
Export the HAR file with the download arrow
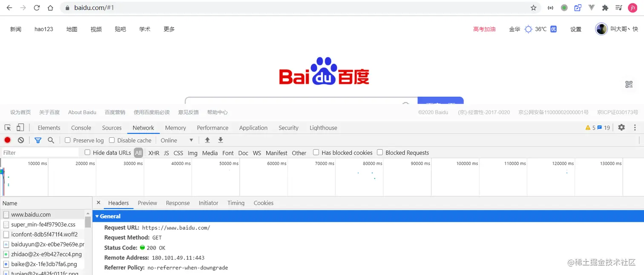coord(221,140)
